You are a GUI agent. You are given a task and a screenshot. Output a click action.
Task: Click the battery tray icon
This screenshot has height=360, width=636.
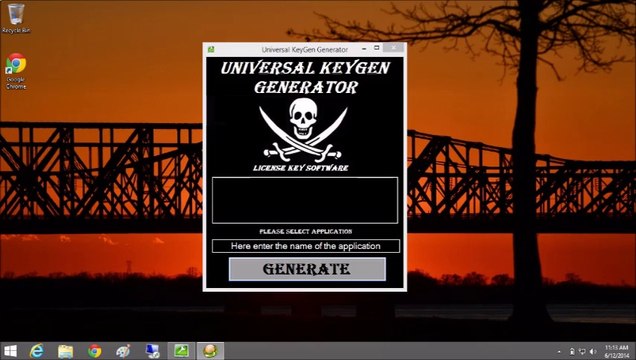click(572, 351)
